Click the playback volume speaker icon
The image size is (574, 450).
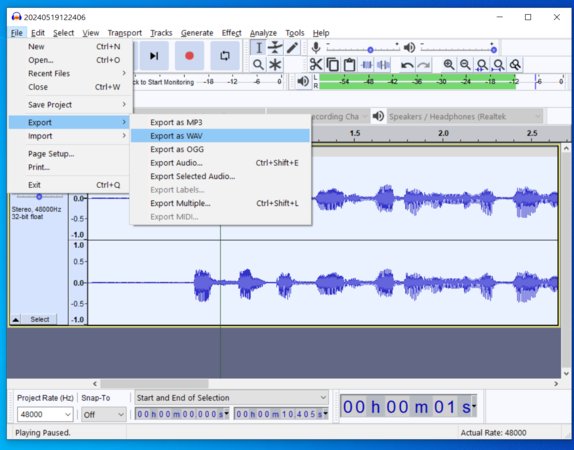coord(409,48)
